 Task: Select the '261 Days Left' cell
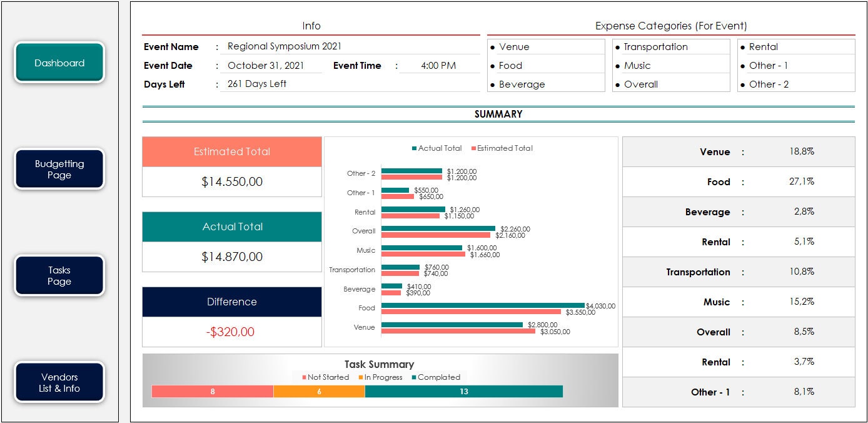point(350,84)
